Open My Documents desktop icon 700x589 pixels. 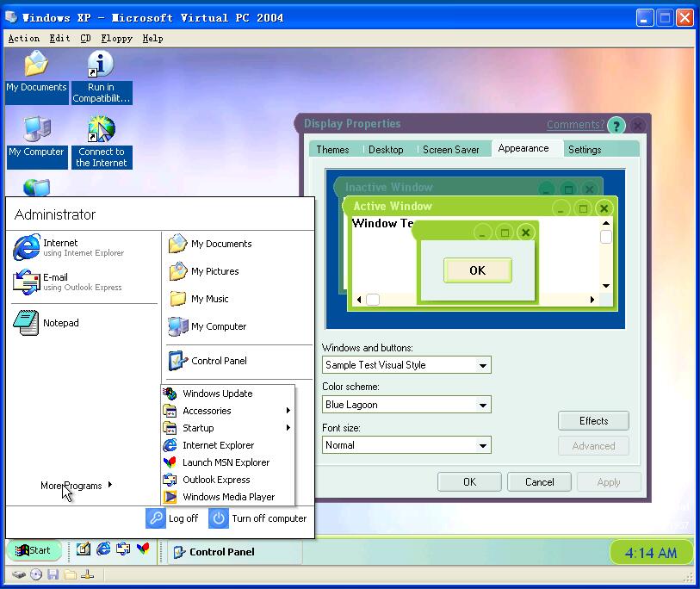pyautogui.click(x=36, y=76)
